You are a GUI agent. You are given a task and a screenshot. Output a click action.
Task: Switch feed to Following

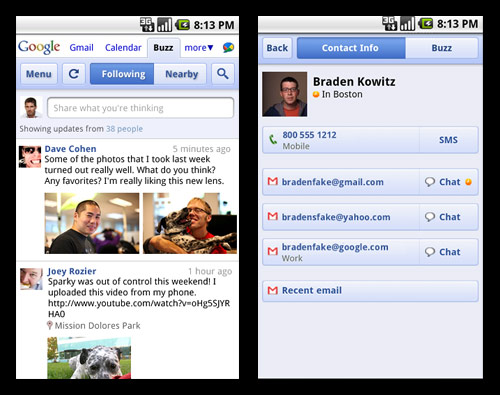coord(122,74)
